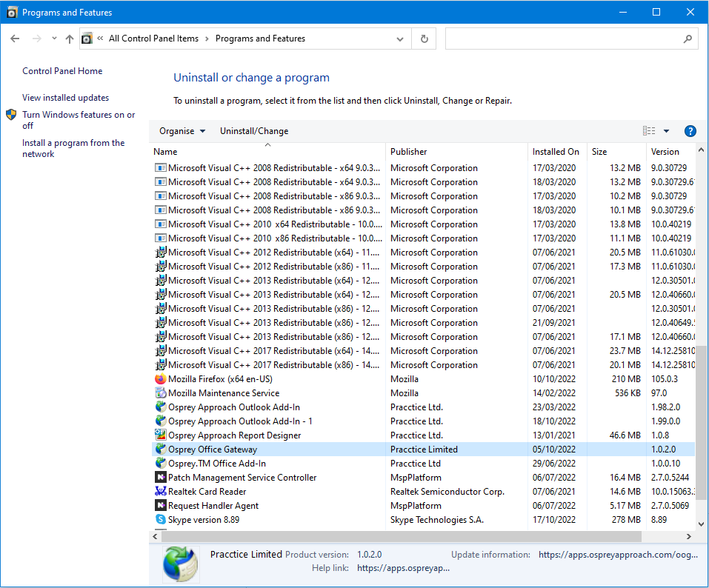
Task: Click the scroll left arrow of the list
Action: pos(155,536)
